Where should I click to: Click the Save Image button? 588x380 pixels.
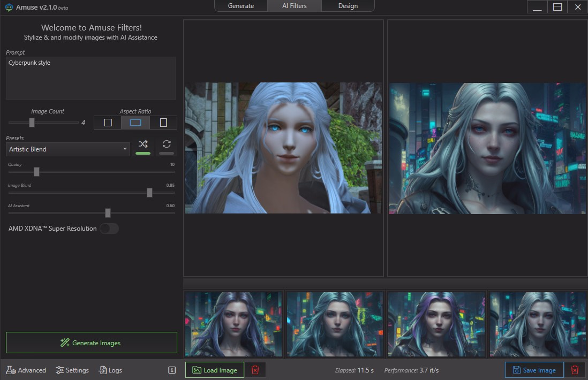coord(534,370)
